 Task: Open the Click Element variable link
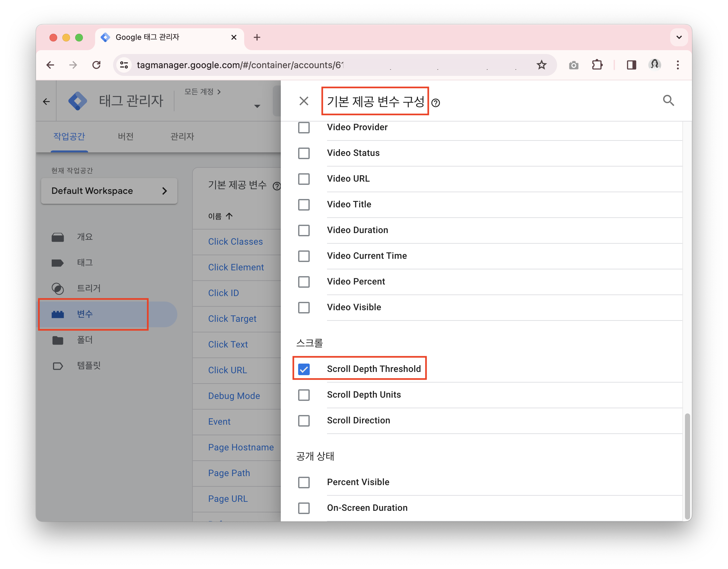pyautogui.click(x=236, y=267)
